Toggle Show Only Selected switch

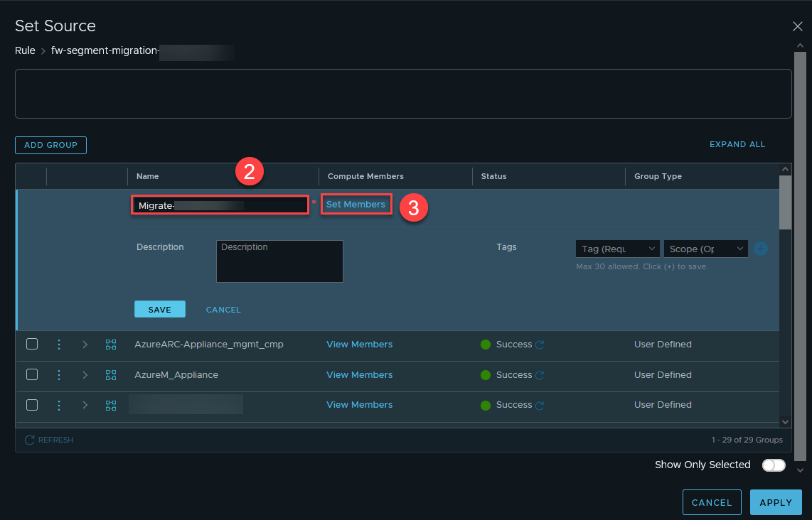[x=774, y=465]
